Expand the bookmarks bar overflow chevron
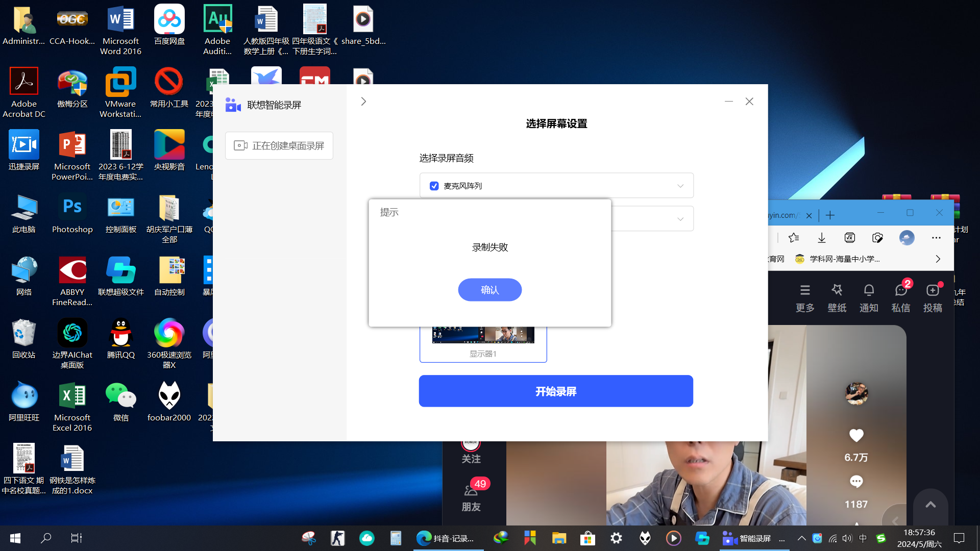Image resolution: width=980 pixels, height=551 pixels. click(x=938, y=259)
